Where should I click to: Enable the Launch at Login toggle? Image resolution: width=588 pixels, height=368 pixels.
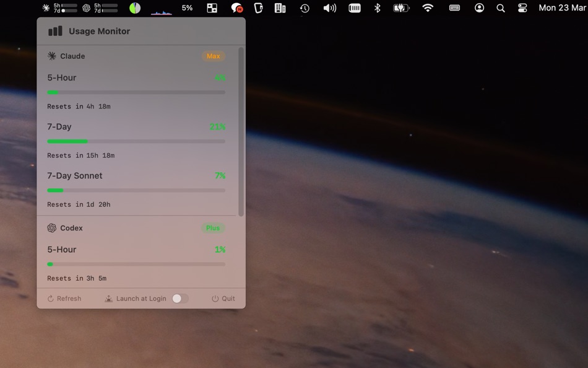(181, 299)
